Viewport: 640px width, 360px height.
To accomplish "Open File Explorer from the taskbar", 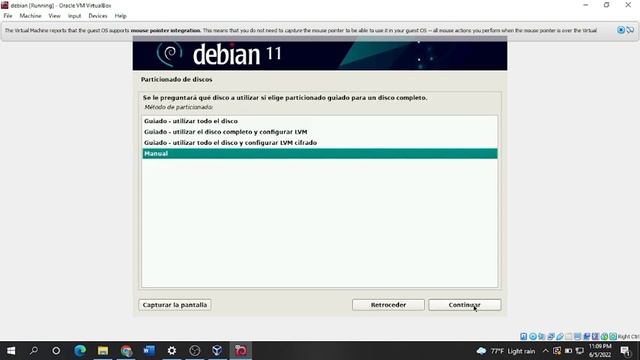I will click(103, 351).
